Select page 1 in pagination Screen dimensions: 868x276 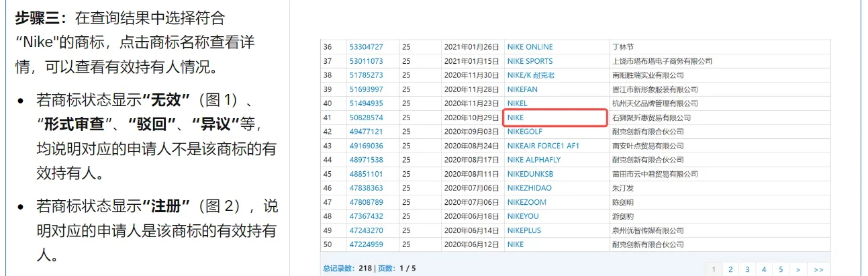pos(713,269)
